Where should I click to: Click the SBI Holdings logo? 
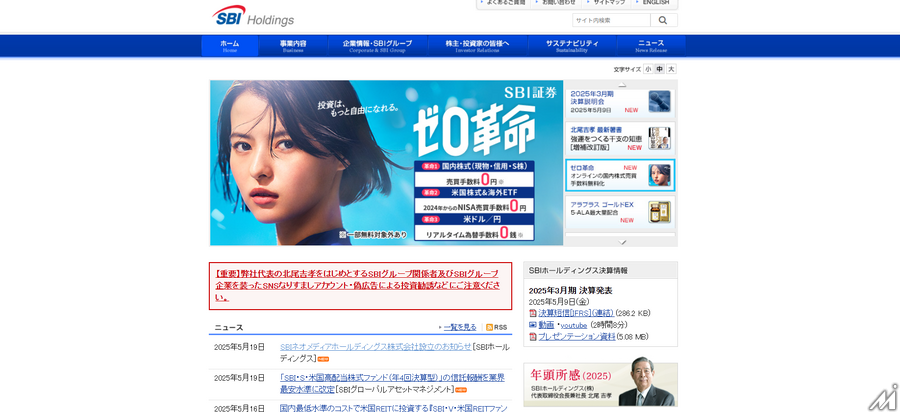pyautogui.click(x=253, y=16)
